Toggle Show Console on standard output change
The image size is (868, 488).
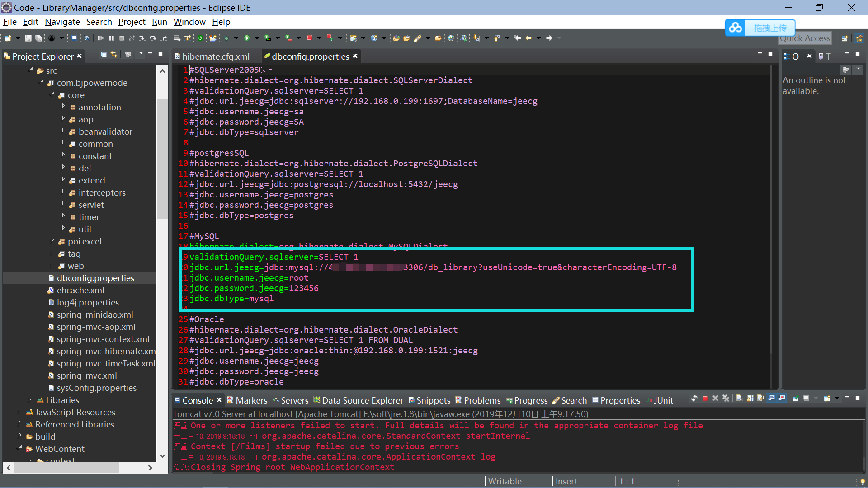pos(771,399)
